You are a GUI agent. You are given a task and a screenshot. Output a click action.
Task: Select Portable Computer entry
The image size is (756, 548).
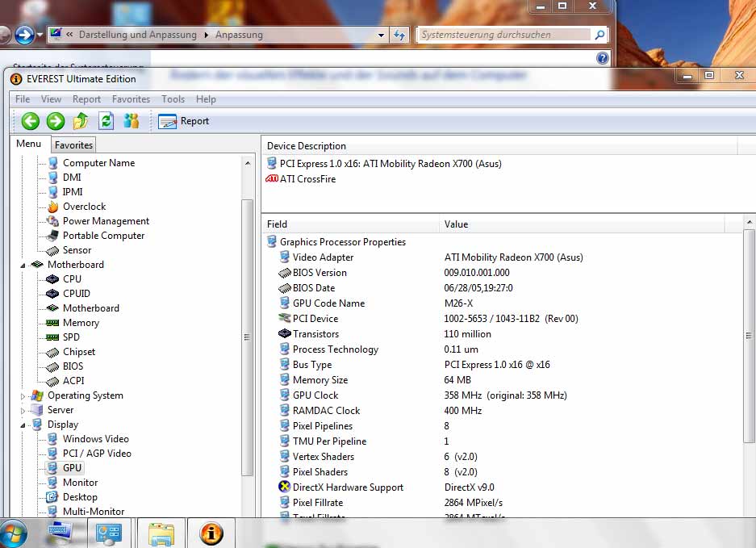103,236
